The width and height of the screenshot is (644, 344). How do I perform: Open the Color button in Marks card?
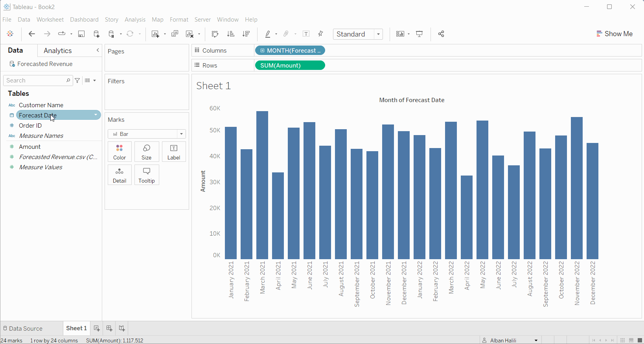coord(120,152)
